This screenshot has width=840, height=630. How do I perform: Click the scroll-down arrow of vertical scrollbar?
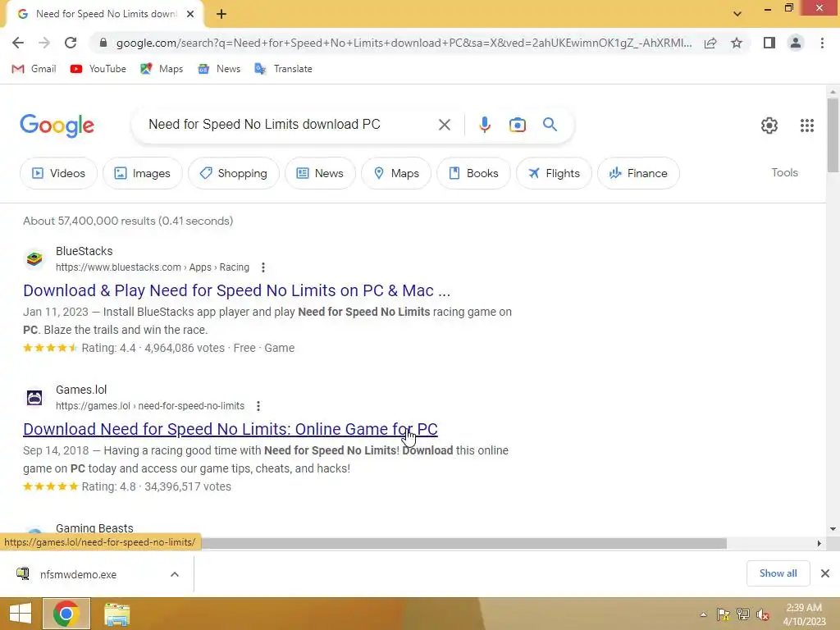click(x=833, y=529)
